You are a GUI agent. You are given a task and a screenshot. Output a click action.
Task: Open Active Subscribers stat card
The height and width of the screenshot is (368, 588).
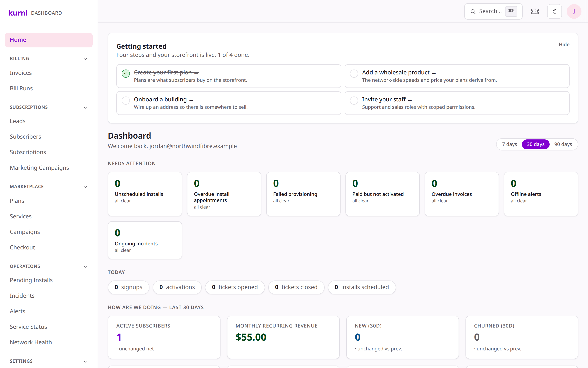[164, 337]
